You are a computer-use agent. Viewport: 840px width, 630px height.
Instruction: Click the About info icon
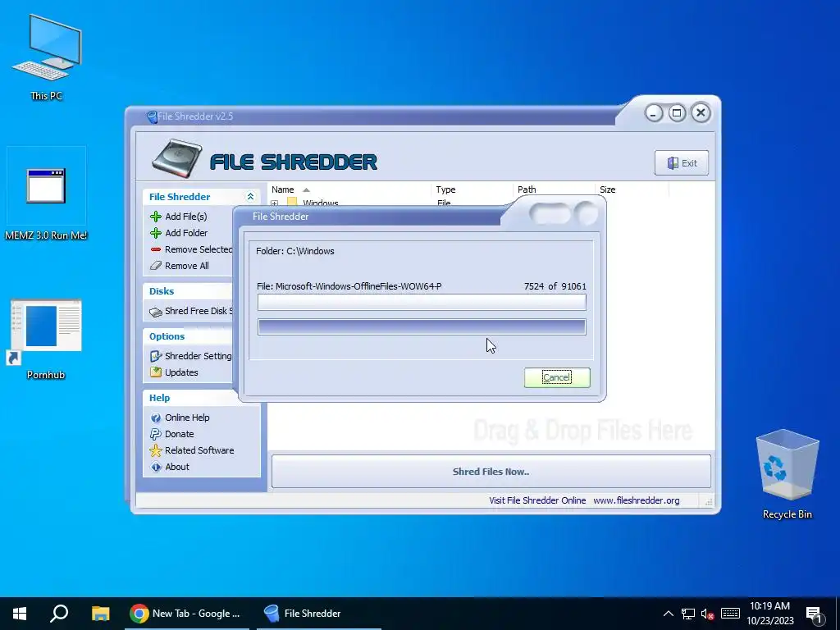point(156,467)
